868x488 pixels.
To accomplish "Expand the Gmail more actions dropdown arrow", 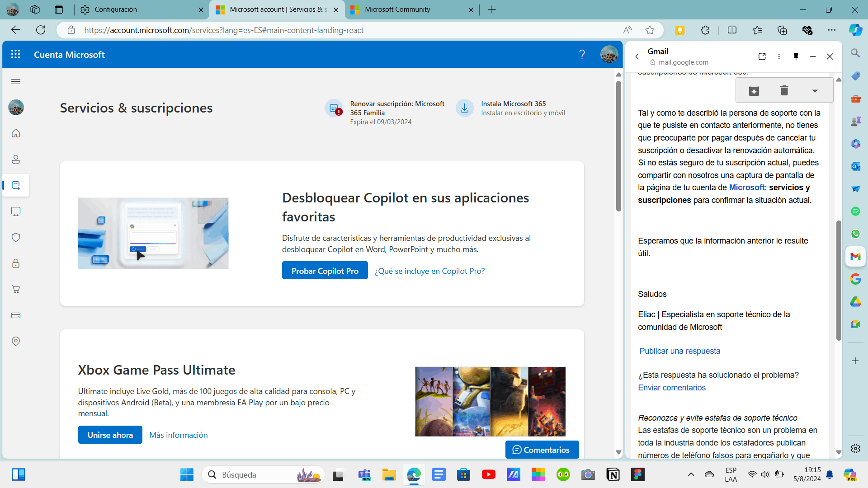I will point(815,91).
